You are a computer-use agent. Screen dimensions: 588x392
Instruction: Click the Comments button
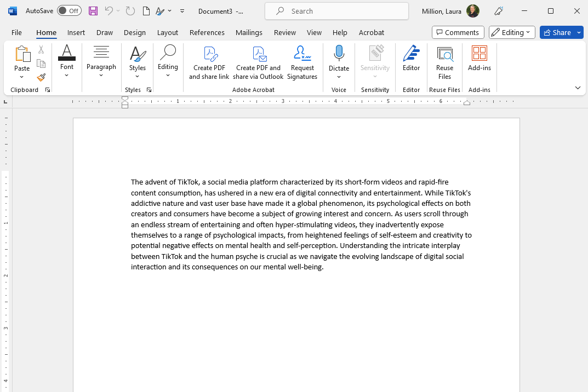(458, 32)
